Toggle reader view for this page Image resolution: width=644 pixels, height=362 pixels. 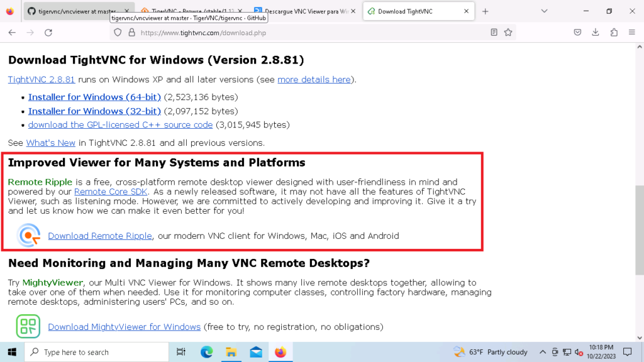(x=494, y=33)
